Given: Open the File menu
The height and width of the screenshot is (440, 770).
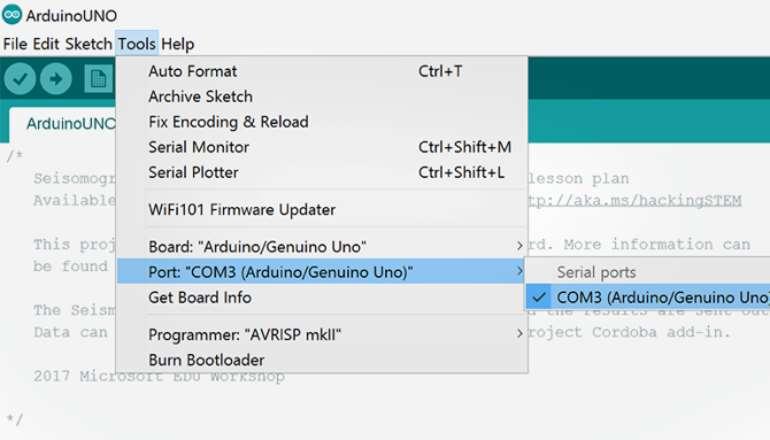Looking at the screenshot, I should [x=15, y=44].
